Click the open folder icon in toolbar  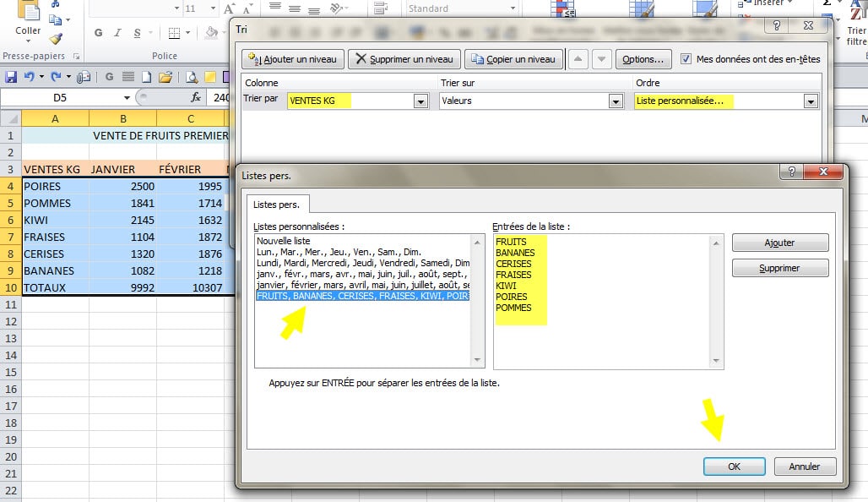point(165,77)
